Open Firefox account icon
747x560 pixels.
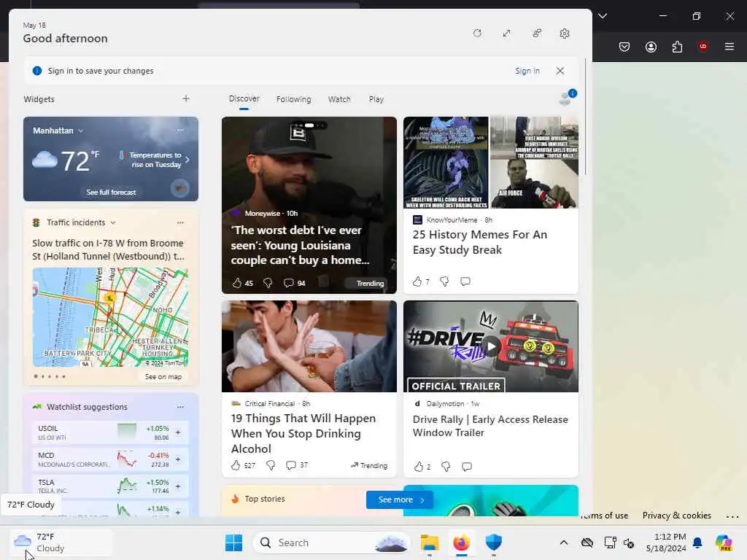tap(651, 47)
